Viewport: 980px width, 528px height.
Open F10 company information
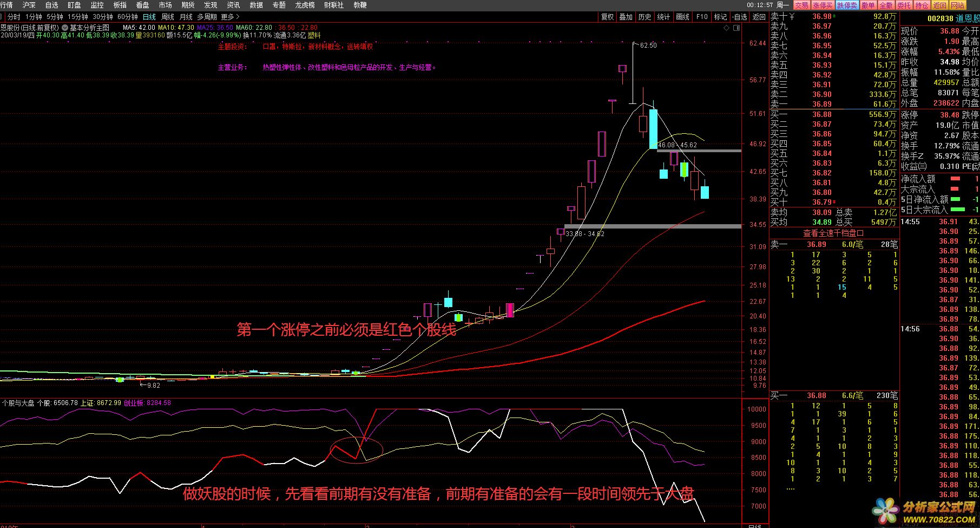point(702,17)
